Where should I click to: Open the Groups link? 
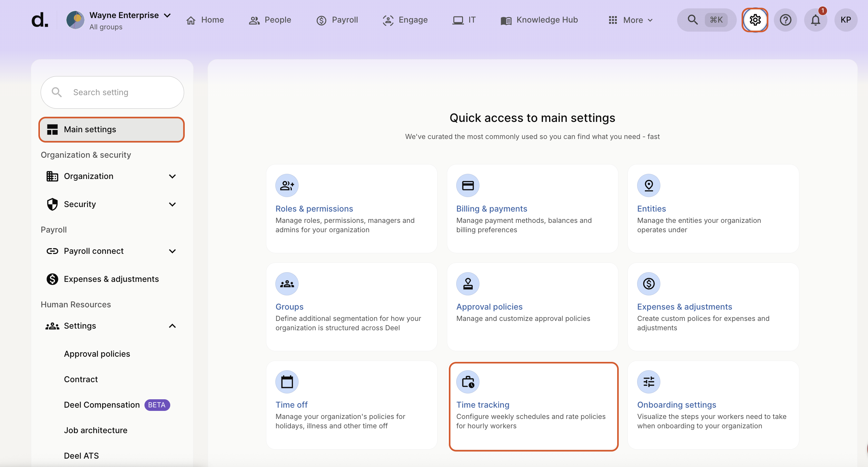pyautogui.click(x=290, y=307)
